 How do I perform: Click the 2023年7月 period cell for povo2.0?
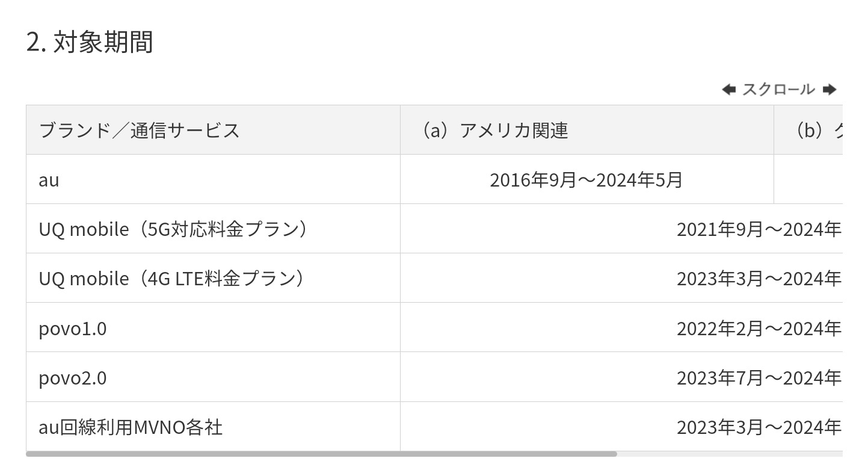758,378
